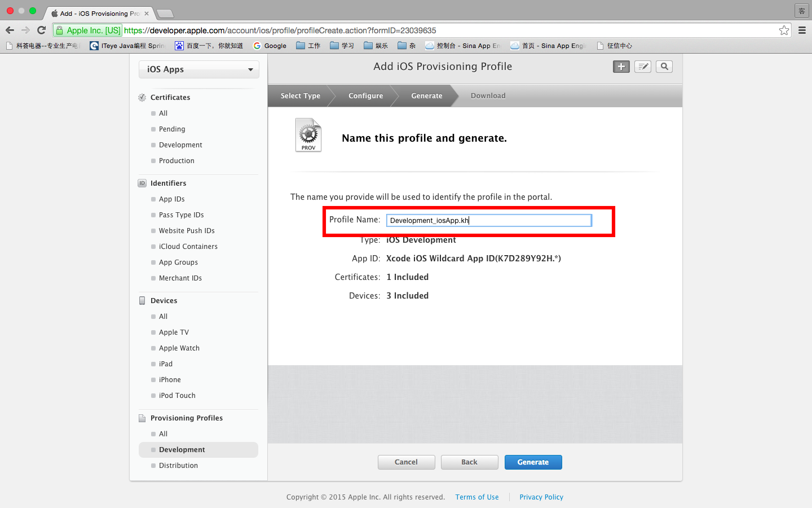Open Apple TV devices
812x508 pixels.
(174, 332)
